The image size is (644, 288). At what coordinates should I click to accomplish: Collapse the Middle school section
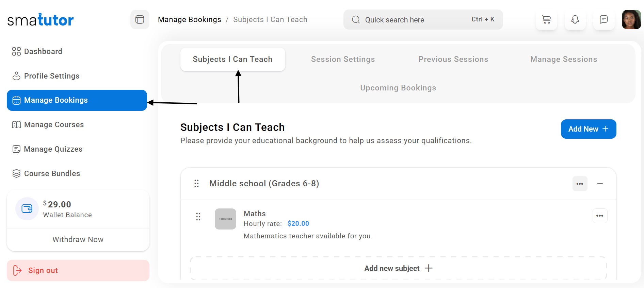pos(600,184)
